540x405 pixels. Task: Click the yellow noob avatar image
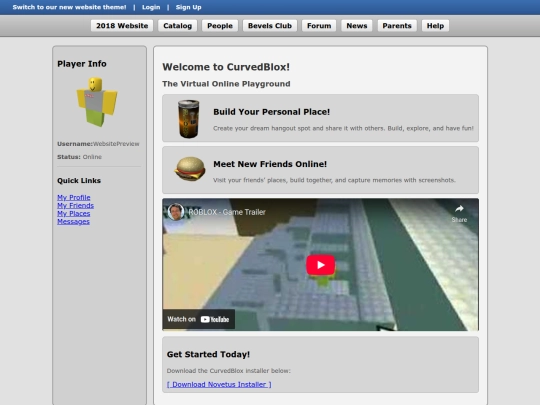[x=97, y=102]
